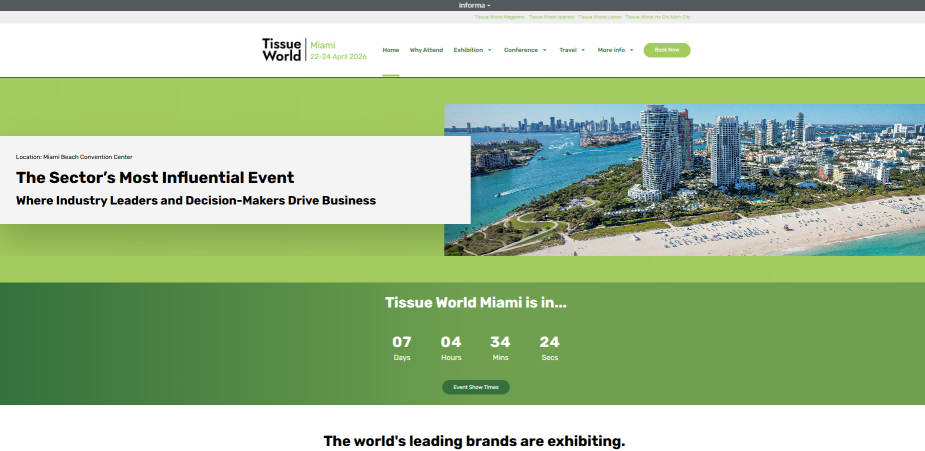Open the Why Attend page
Image resolution: width=925 pixels, height=451 pixels.
coord(426,50)
